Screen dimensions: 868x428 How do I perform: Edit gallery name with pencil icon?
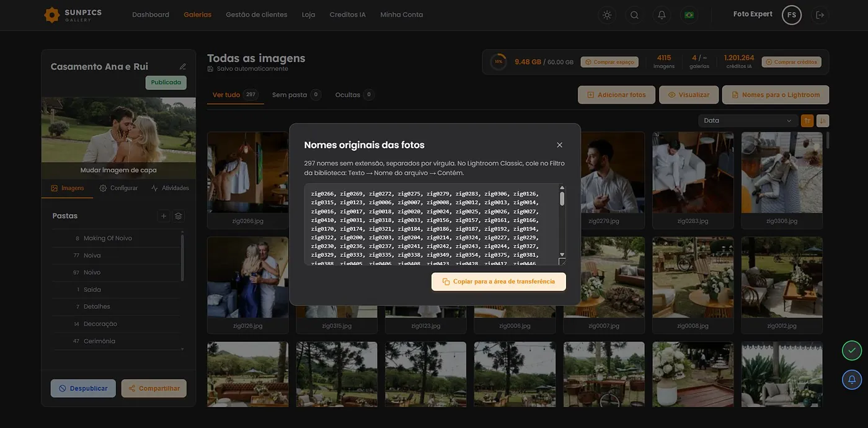[x=183, y=66]
